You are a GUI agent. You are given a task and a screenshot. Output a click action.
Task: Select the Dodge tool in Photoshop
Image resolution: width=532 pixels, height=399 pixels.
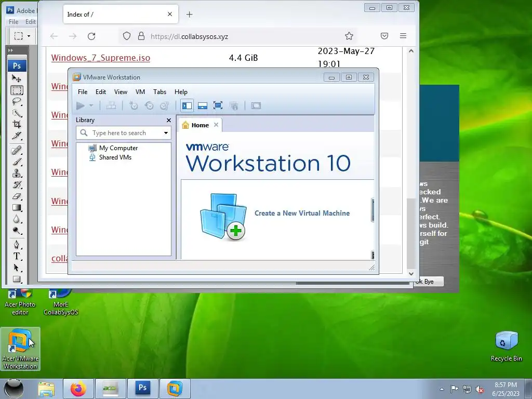pyautogui.click(x=17, y=231)
